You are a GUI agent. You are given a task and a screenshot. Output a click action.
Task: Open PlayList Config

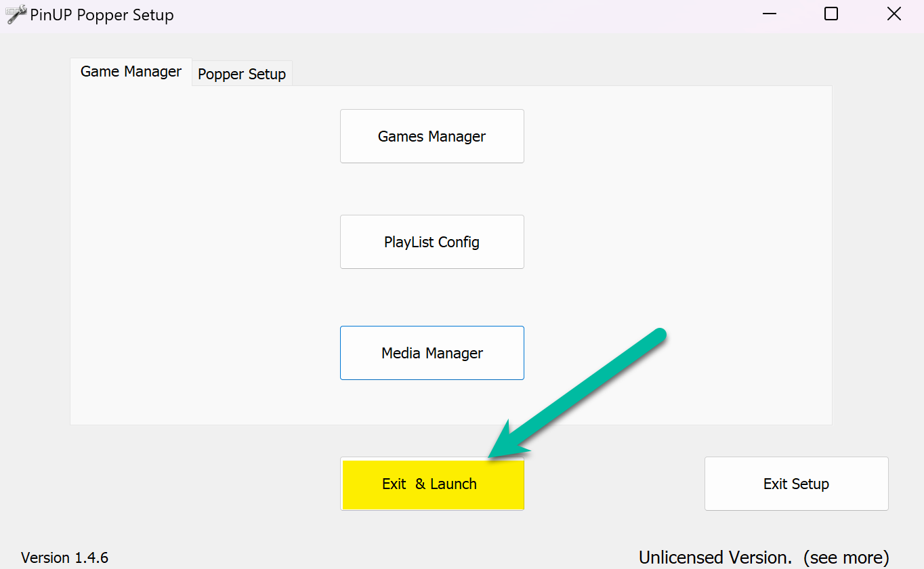point(432,242)
